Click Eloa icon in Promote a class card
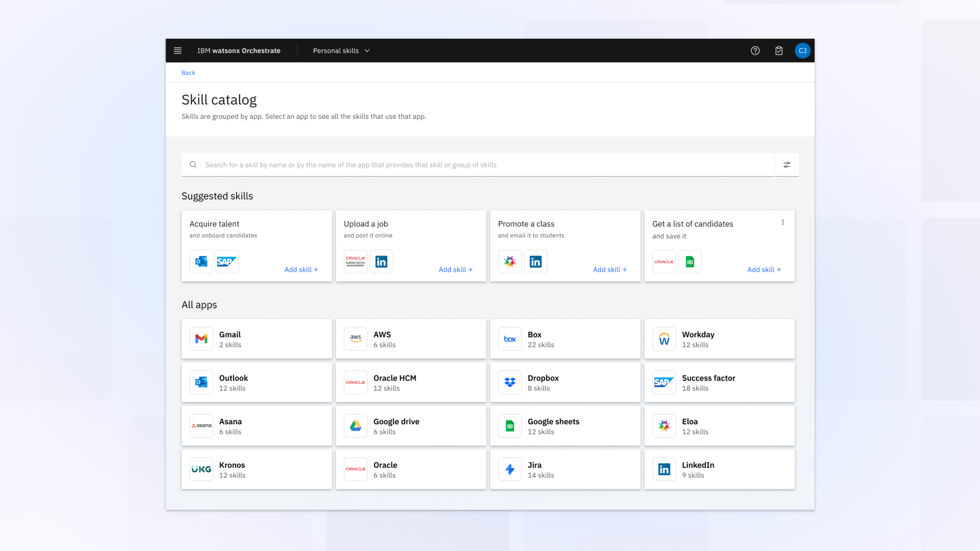 pos(510,262)
